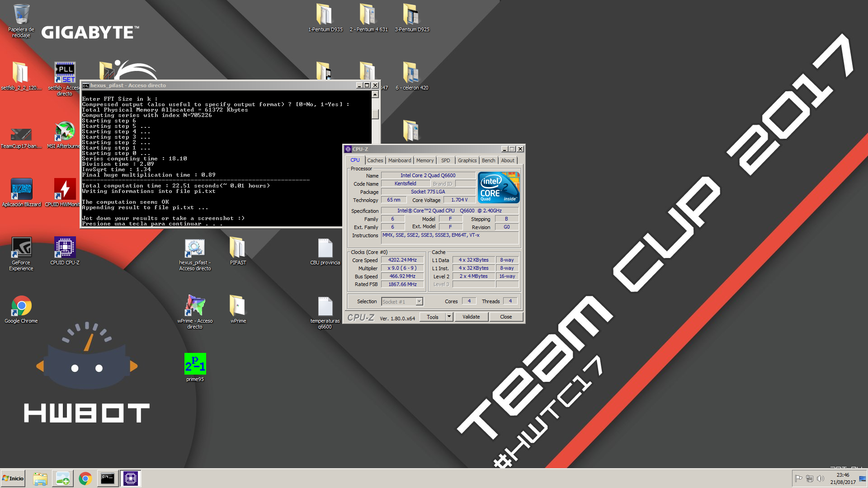Open the Memory tab
The height and width of the screenshot is (488, 868).
[x=425, y=160]
